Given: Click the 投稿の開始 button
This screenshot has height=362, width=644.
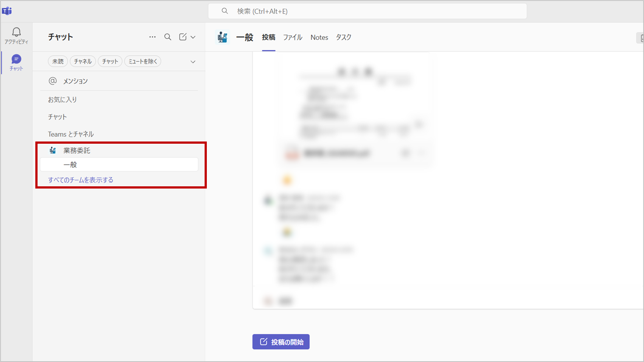Looking at the screenshot, I should pos(281,342).
